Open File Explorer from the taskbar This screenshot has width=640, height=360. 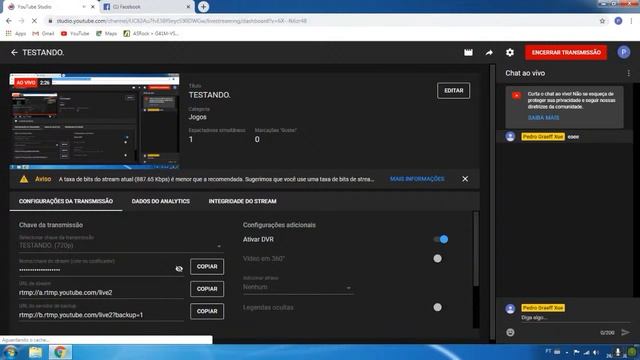point(36,352)
